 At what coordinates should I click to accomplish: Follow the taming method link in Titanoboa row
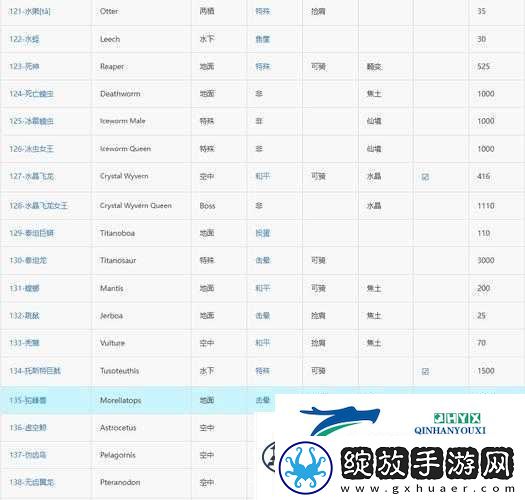[263, 233]
